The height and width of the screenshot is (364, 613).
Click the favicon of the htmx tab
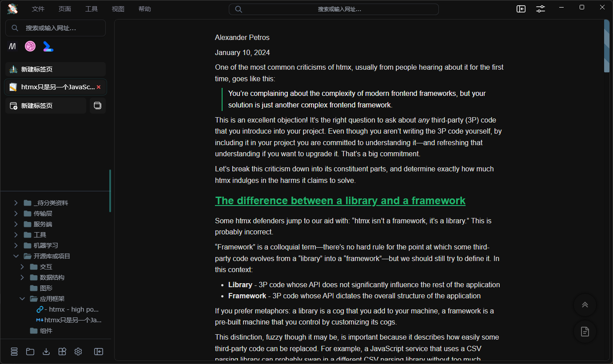coord(13,87)
